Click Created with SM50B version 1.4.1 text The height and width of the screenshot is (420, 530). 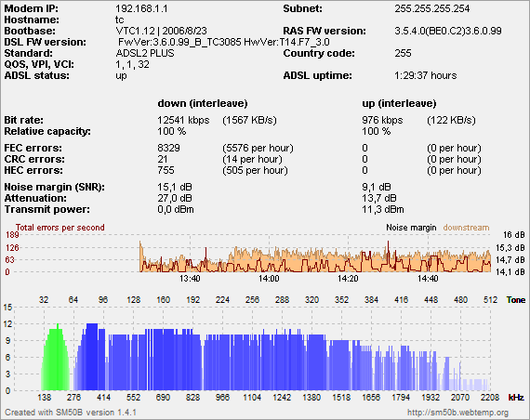click(x=71, y=413)
